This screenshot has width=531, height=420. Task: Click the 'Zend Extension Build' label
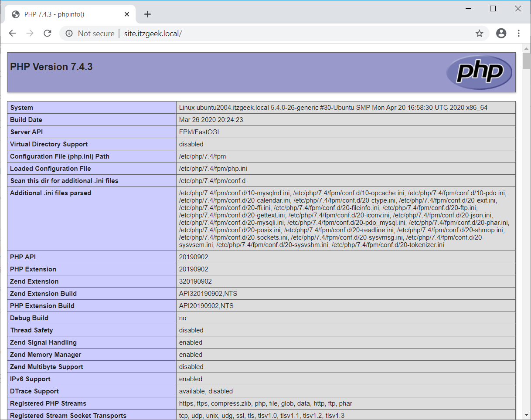(x=44, y=294)
